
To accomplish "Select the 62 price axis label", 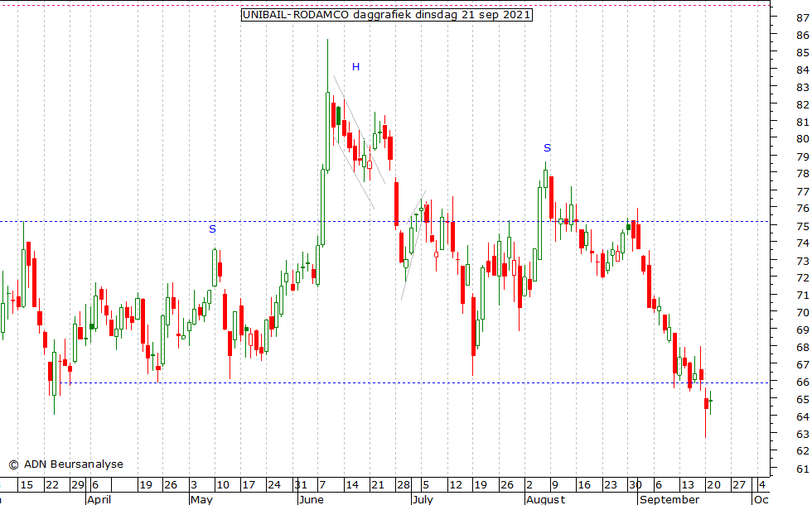I will click(x=803, y=451).
